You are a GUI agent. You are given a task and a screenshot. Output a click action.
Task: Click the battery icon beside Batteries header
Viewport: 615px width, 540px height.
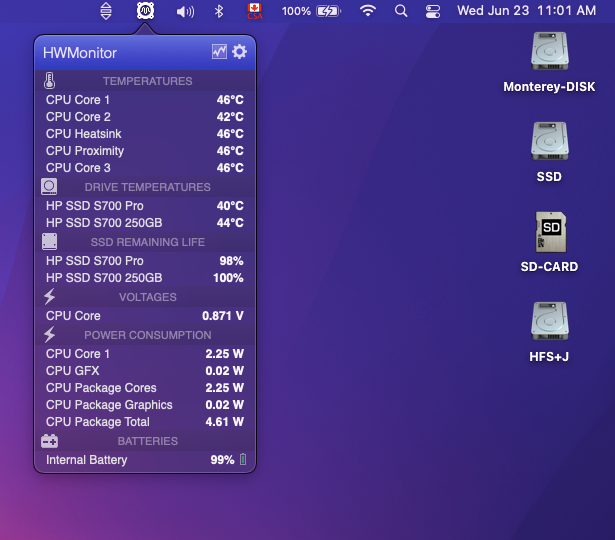49,441
